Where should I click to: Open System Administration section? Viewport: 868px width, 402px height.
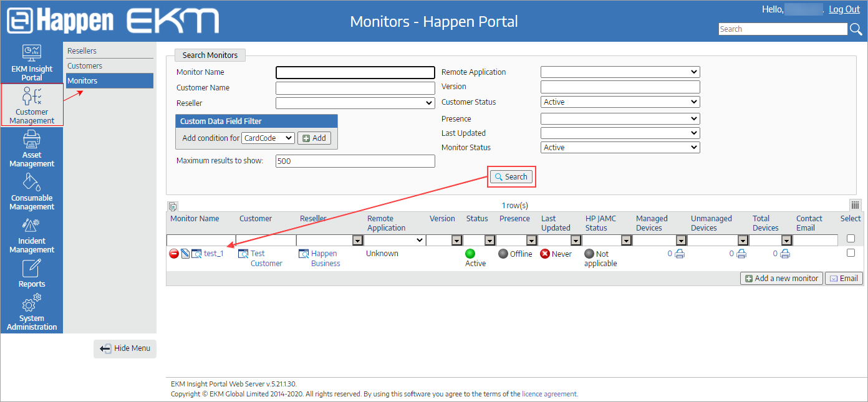pyautogui.click(x=32, y=312)
